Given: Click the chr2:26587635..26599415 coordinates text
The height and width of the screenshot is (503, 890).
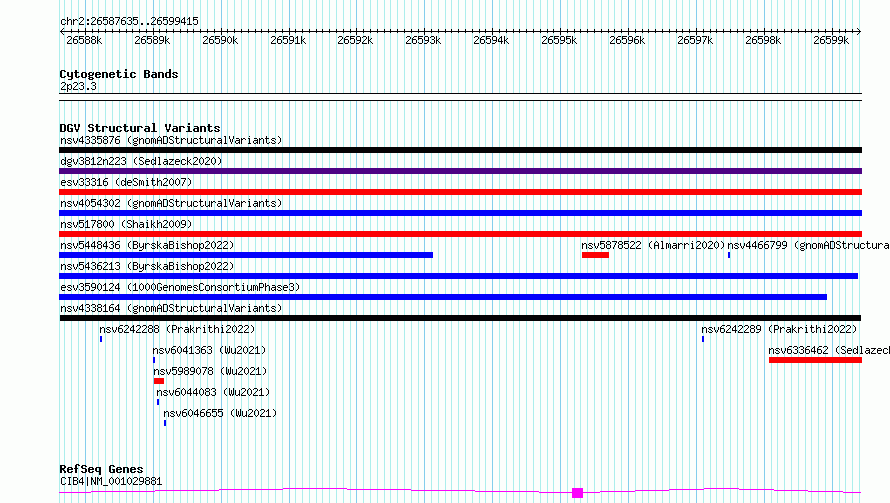Looking at the screenshot, I should [129, 22].
